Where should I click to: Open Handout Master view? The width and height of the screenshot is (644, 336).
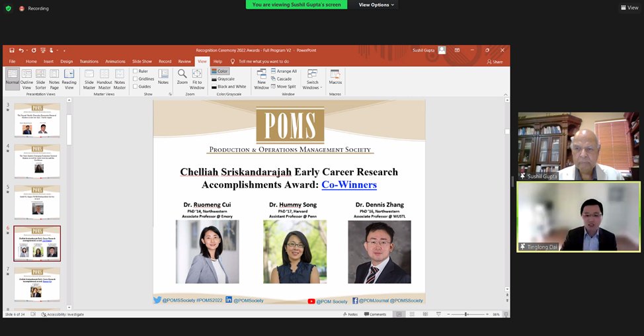(104, 79)
